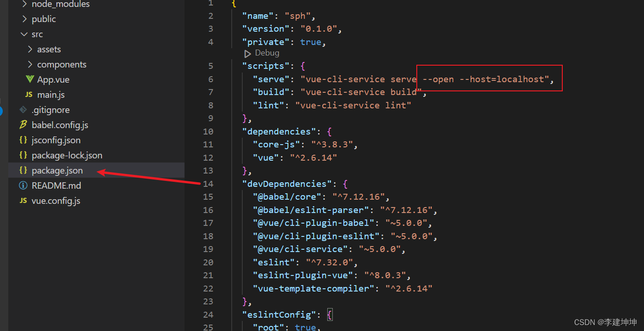Click line number 14 in the gutter
Image resolution: width=644 pixels, height=331 pixels.
[208, 184]
